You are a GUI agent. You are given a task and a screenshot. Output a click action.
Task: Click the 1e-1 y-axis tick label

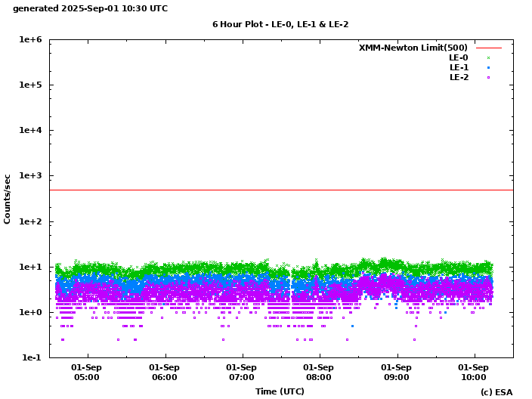pos(32,357)
